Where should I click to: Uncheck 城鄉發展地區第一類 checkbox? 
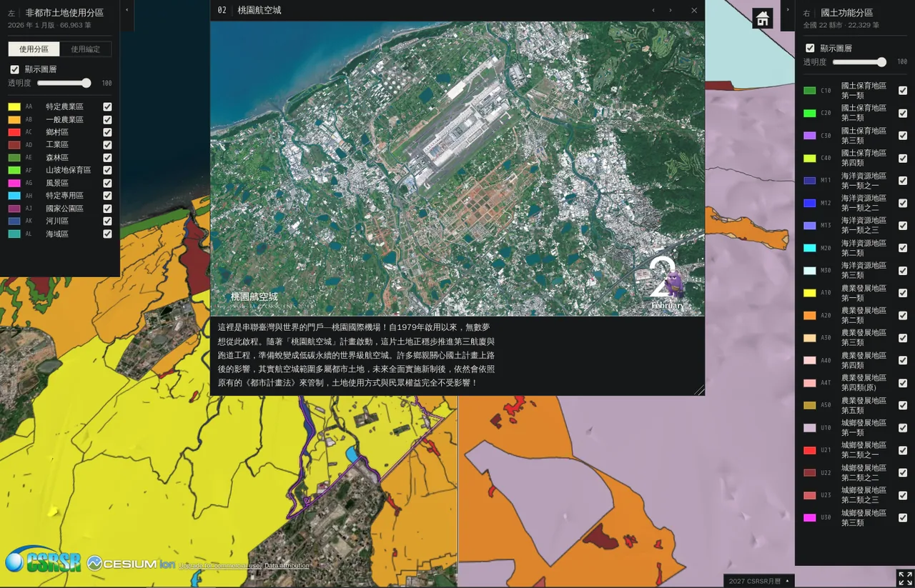[903, 428]
